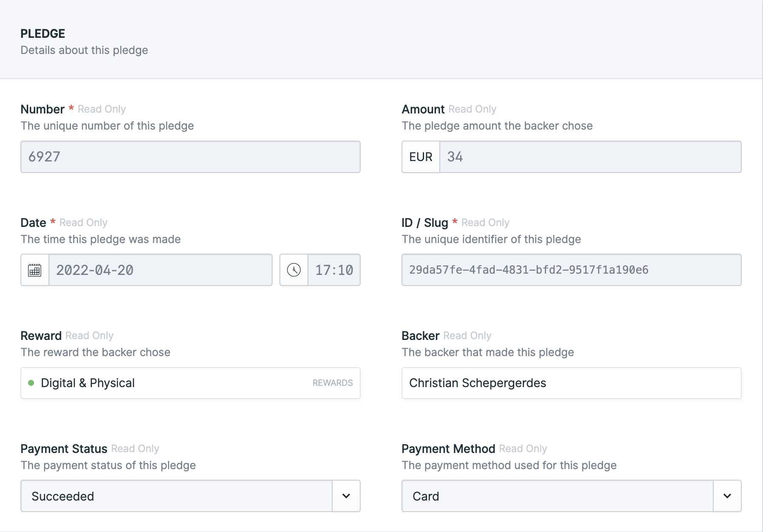Screen dimensions: 763x532
Task: Click the time field 17:10
Action: 334,270
